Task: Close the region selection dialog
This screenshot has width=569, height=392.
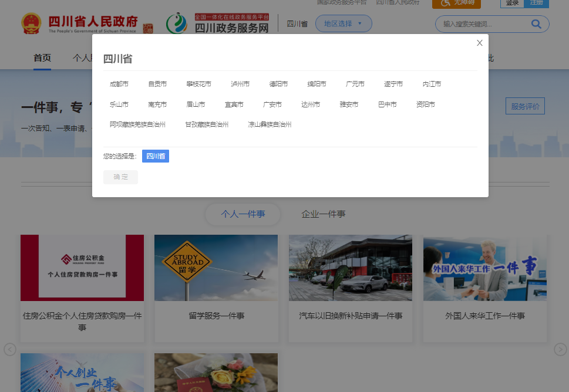Action: click(480, 43)
